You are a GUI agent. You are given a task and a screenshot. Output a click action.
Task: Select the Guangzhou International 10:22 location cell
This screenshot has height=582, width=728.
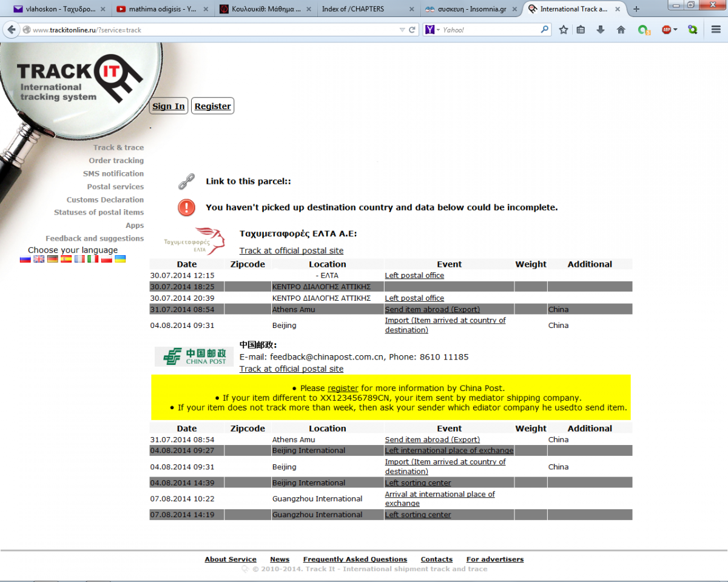click(328, 498)
